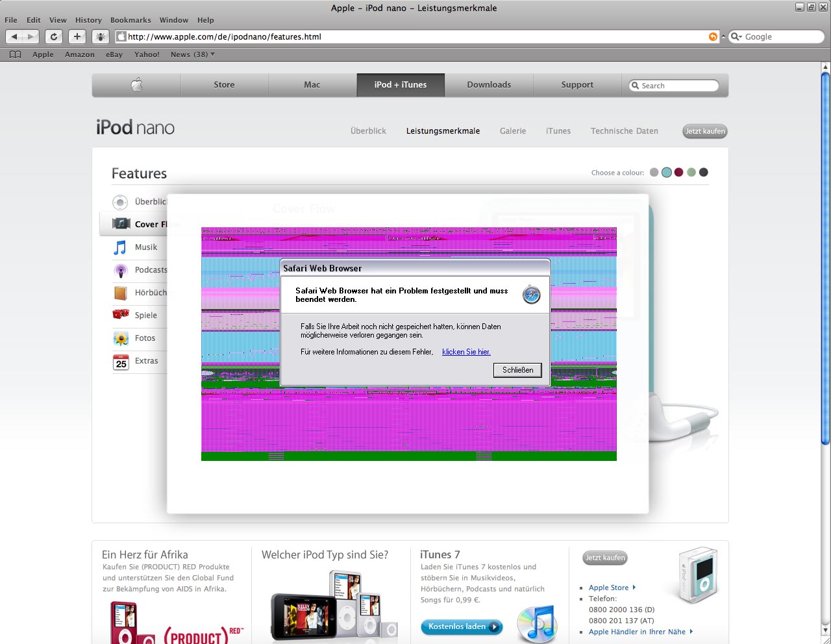
Task: Select the Podcasts icon
Action: [x=121, y=270]
